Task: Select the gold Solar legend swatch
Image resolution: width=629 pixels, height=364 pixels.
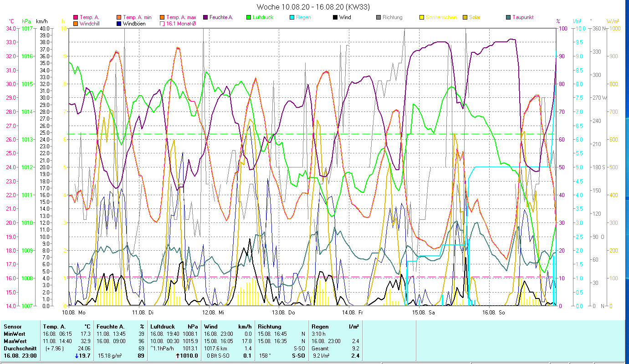Action: 465,17
